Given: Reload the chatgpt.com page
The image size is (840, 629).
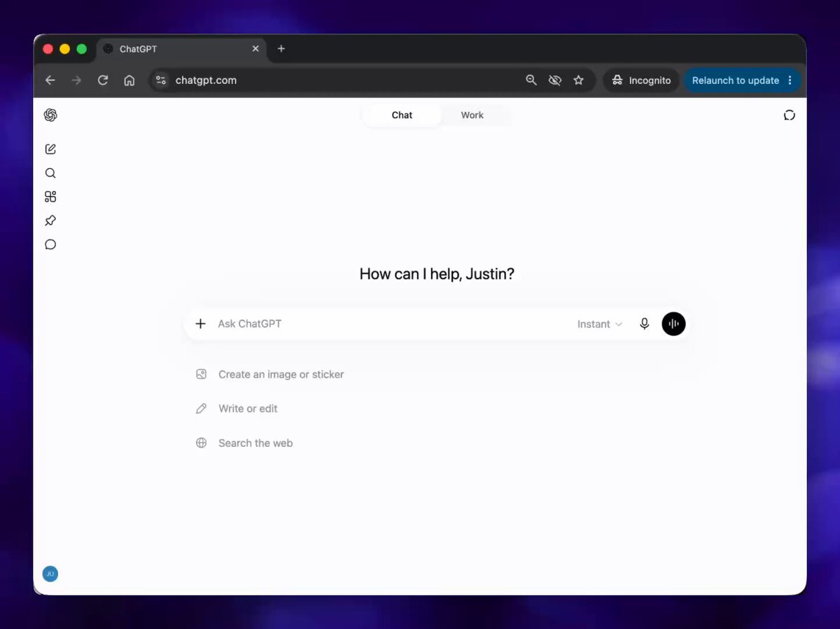Looking at the screenshot, I should [x=103, y=81].
